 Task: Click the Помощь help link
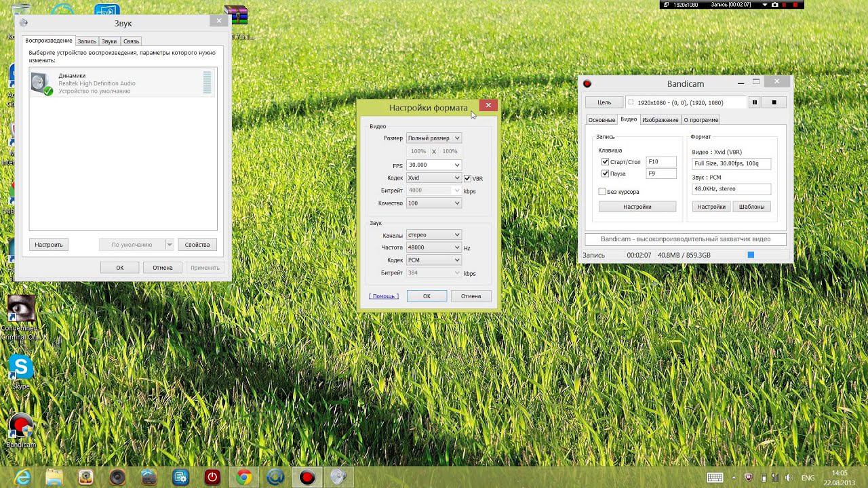(x=383, y=296)
